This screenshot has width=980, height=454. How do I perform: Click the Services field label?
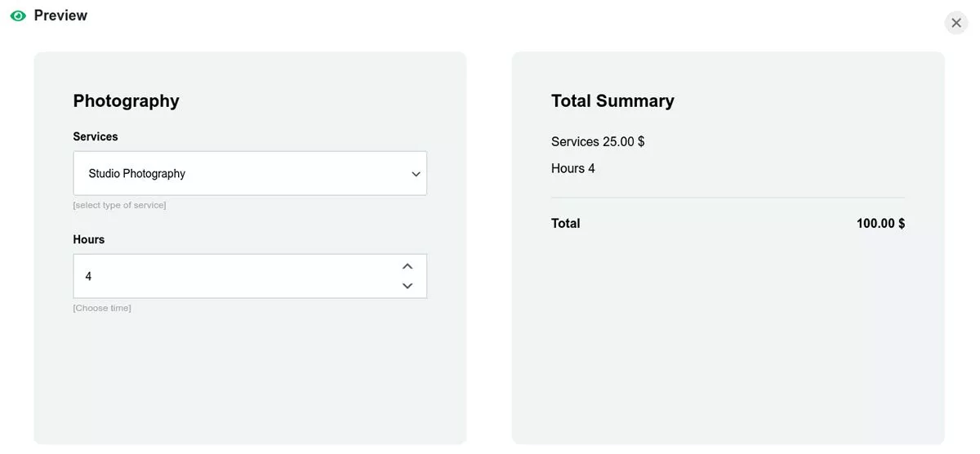point(96,136)
